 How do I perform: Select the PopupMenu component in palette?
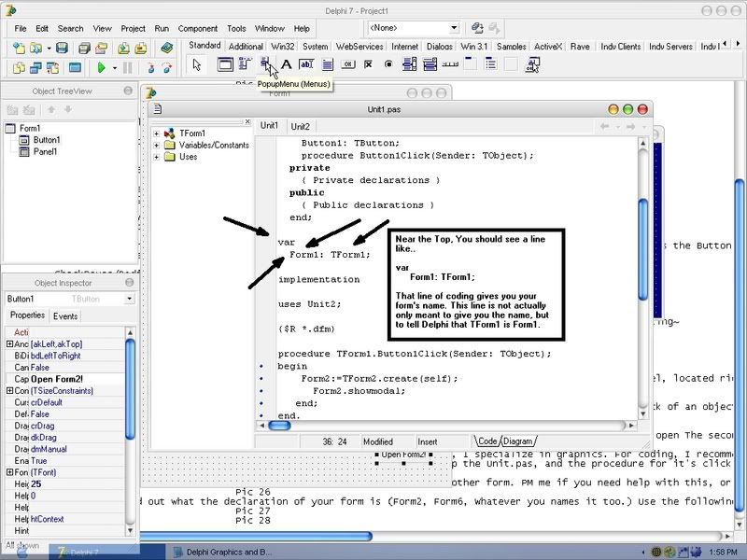click(266, 63)
